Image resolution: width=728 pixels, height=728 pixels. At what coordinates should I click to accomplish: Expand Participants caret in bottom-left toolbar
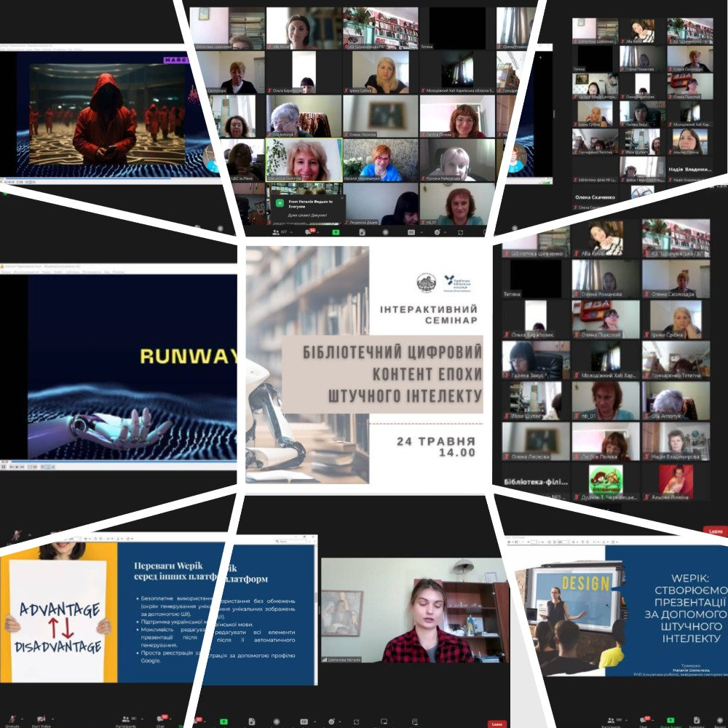point(142,719)
